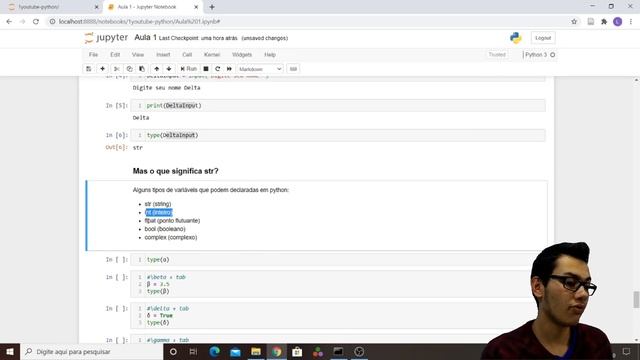Click the 'Mas o que significa str?' heading
This screenshot has height=360, width=640.
coord(176,171)
